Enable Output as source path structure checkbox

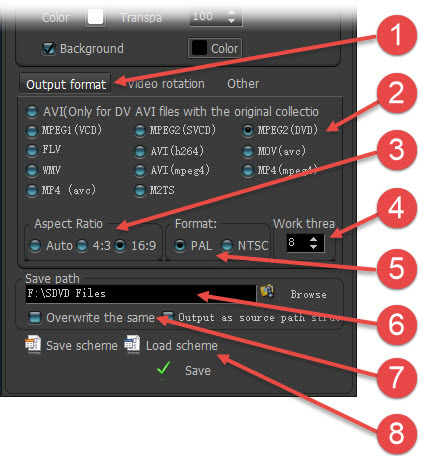tap(168, 315)
